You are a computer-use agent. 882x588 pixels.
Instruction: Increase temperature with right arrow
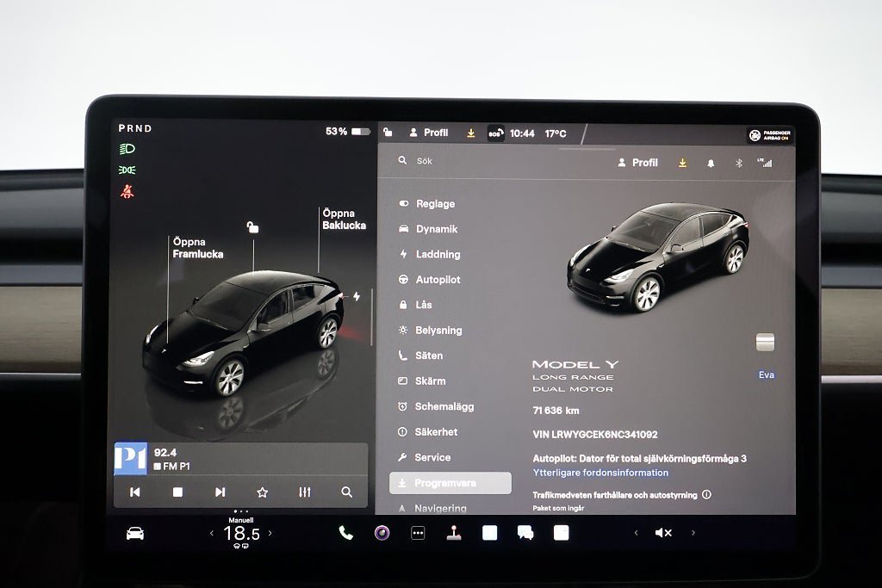click(270, 533)
